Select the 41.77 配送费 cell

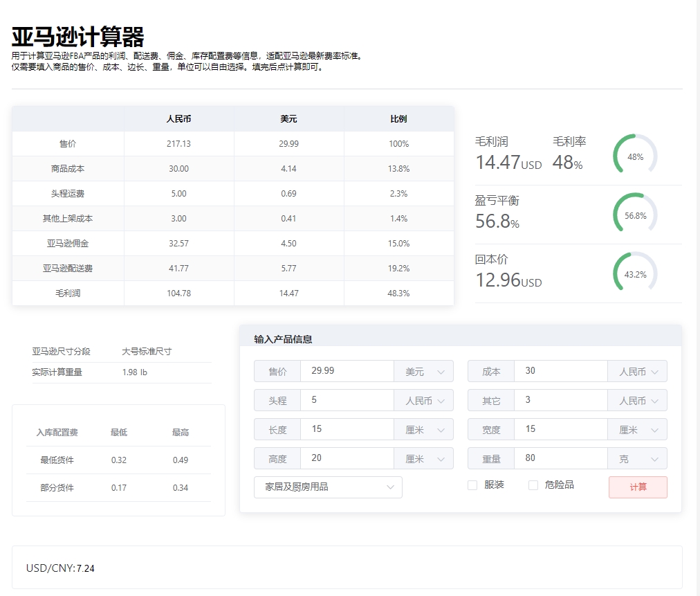tap(178, 269)
